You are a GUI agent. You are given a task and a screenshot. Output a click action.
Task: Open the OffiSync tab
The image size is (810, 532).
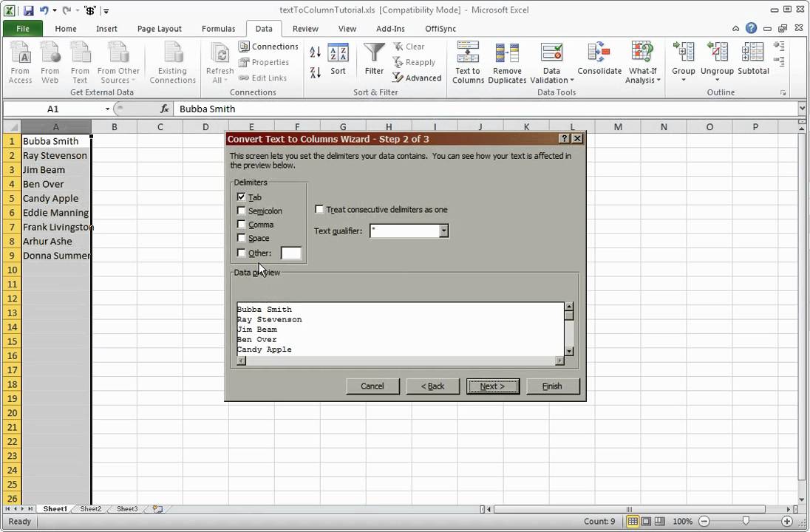(440, 28)
